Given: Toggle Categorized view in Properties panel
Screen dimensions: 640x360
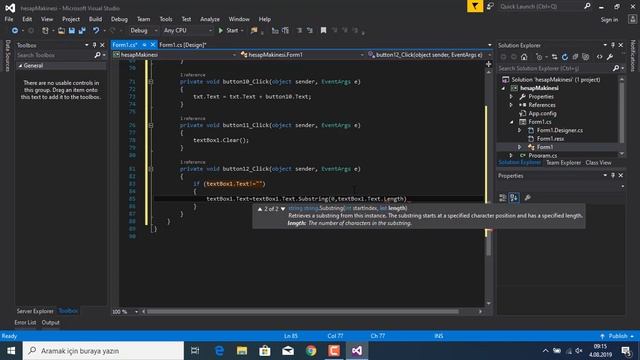Looking at the screenshot, I should coord(502,198).
